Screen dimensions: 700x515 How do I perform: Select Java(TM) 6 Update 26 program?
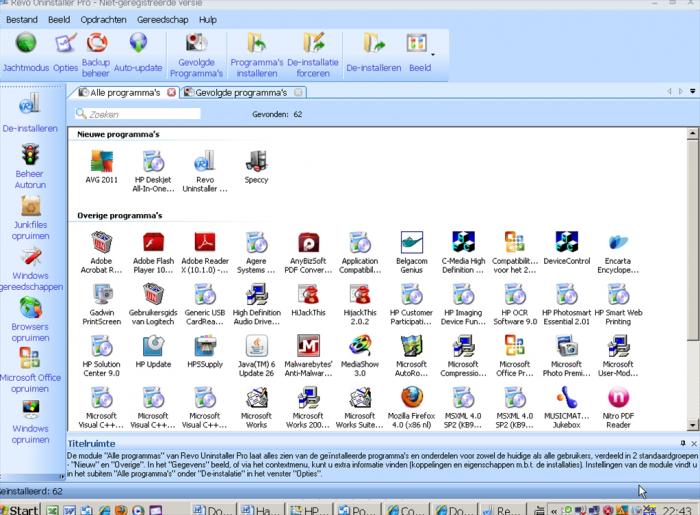click(256, 356)
